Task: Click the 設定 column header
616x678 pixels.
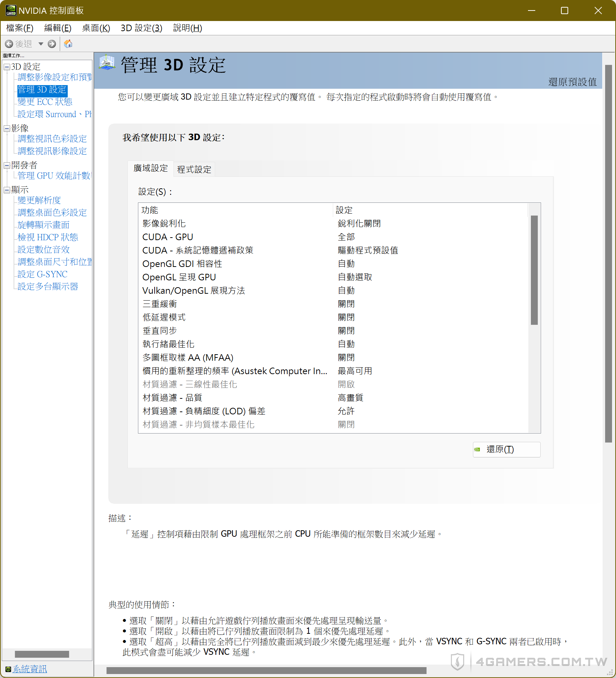Action: tap(430, 210)
